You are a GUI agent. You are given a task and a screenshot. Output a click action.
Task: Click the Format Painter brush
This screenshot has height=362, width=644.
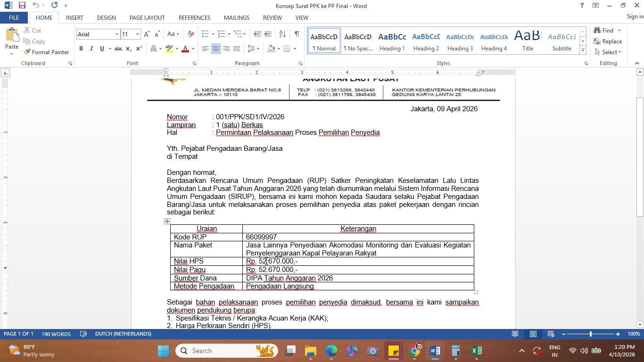[x=46, y=52]
